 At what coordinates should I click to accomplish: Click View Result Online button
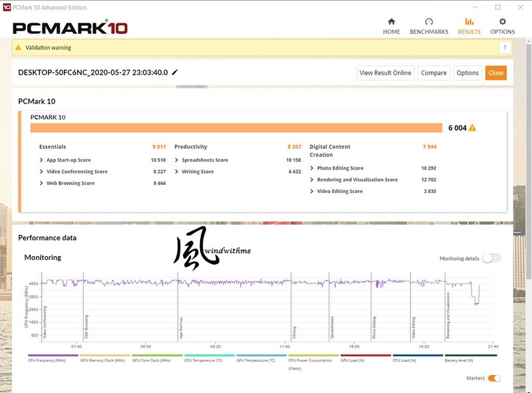click(385, 73)
